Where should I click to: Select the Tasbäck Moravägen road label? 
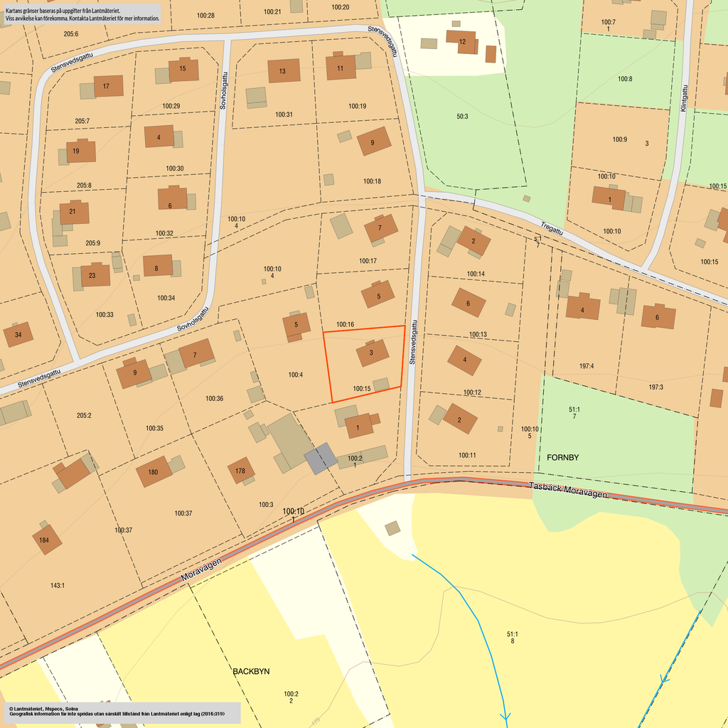tap(569, 489)
